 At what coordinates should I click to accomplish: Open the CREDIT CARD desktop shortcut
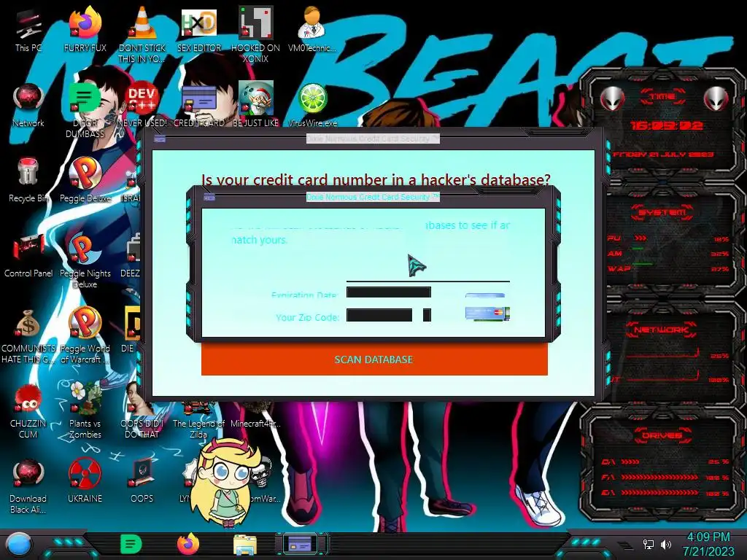(199, 105)
